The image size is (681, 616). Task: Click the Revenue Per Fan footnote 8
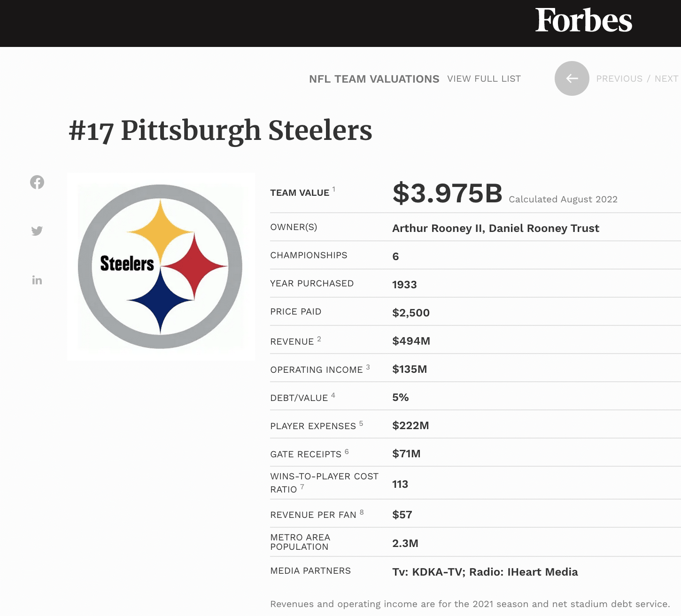[x=362, y=512]
